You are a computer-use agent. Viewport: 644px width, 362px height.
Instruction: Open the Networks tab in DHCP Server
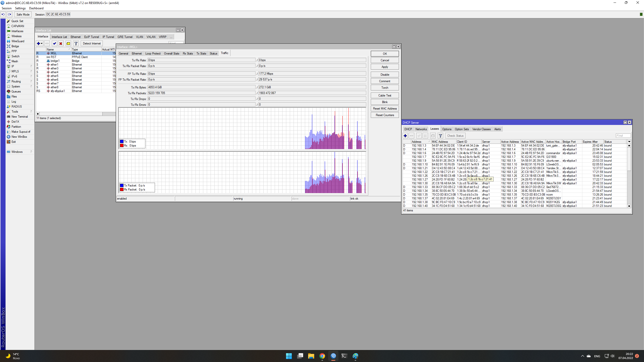coord(421,129)
